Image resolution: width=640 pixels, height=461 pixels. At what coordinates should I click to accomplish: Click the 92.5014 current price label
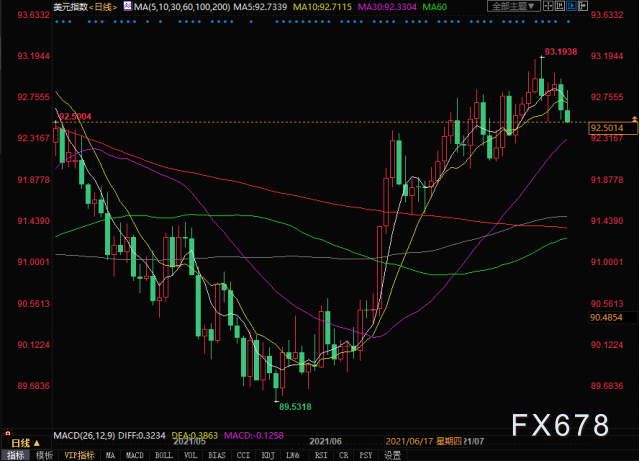606,128
